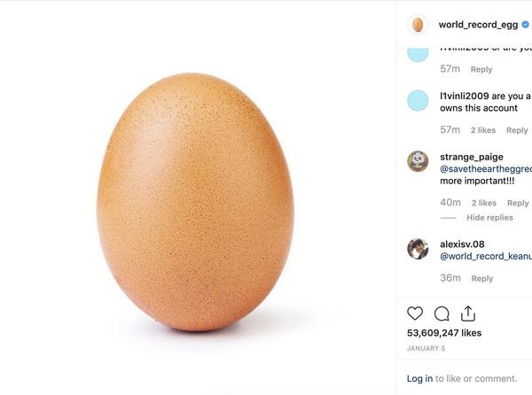532x395 pixels.
Task: Click the verified badge next to world_record_egg
Action: pos(526,25)
